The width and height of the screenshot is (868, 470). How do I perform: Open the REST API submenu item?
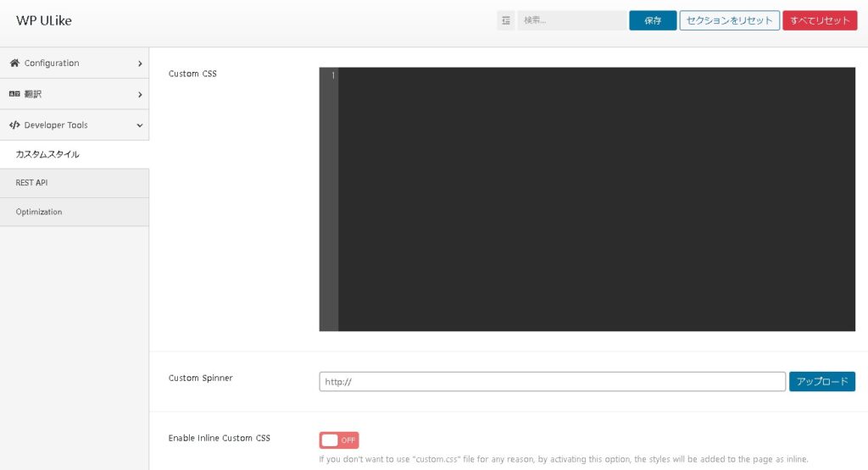pyautogui.click(x=31, y=183)
